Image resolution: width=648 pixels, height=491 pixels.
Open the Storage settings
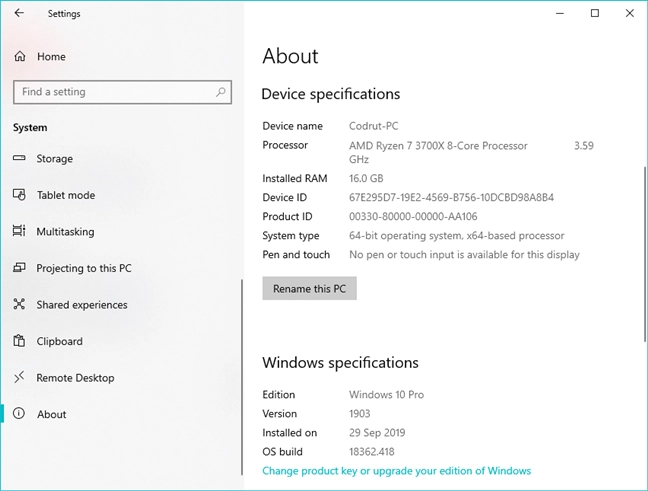[55, 159]
